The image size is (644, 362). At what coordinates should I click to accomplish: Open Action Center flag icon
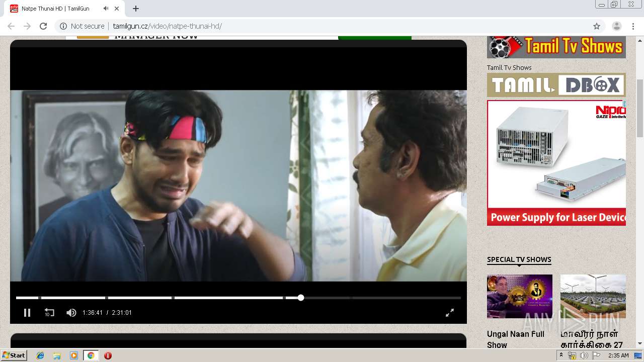tap(596, 355)
